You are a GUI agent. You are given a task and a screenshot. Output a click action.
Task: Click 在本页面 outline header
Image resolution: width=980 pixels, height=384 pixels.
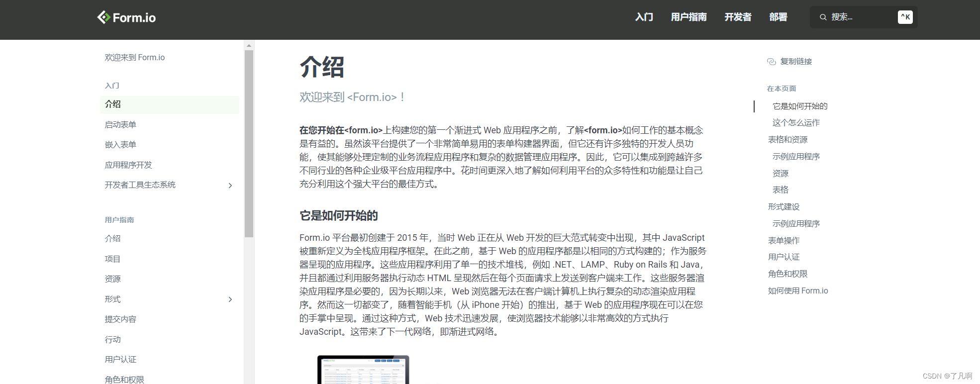pos(782,89)
